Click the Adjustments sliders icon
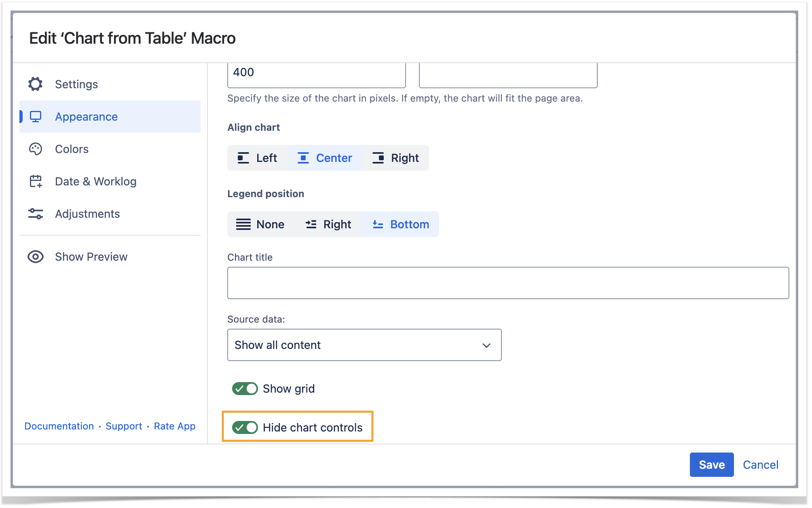The height and width of the screenshot is (508, 812). [x=36, y=214]
